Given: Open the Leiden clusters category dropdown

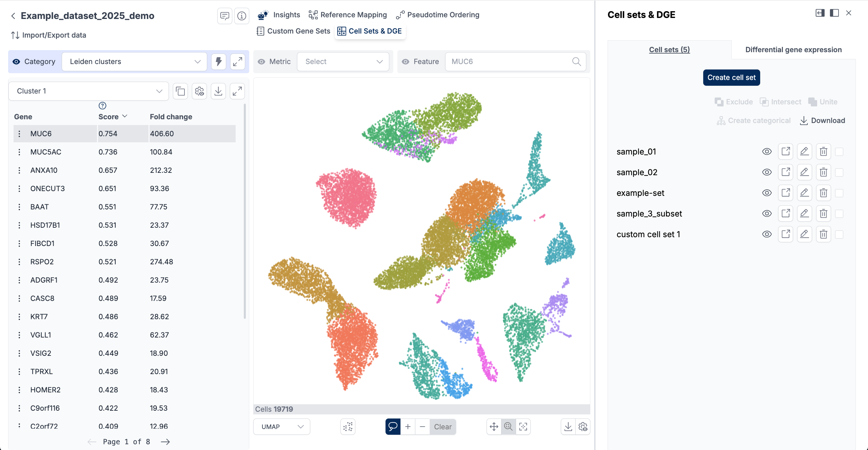Looking at the screenshot, I should pyautogui.click(x=134, y=62).
